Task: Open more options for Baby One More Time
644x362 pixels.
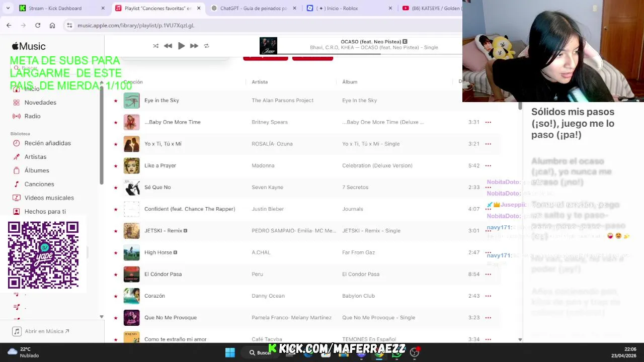Action: pos(488,122)
